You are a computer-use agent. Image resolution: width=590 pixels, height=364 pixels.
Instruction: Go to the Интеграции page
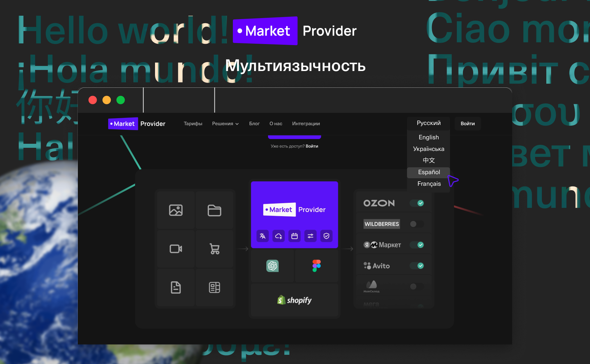306,124
